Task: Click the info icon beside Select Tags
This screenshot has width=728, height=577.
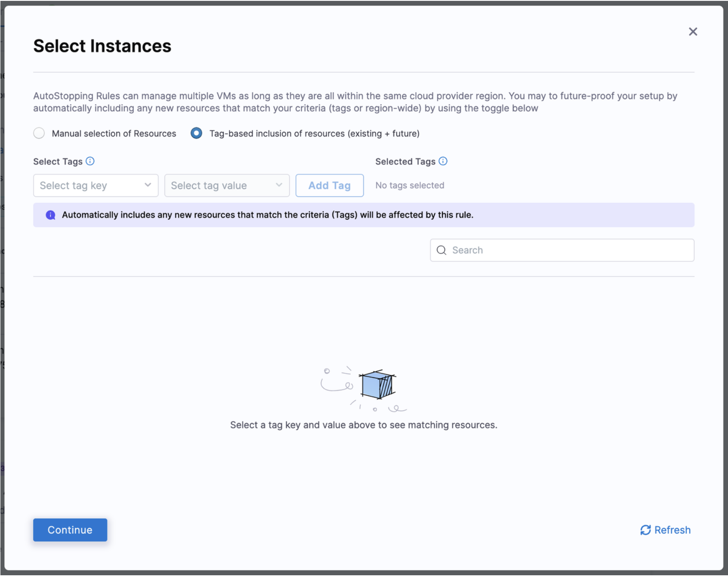Action: [x=90, y=161]
